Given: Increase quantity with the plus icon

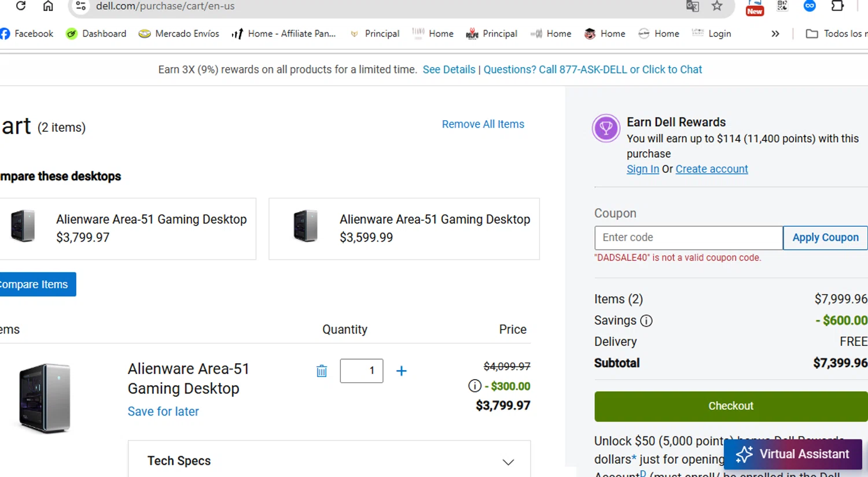Looking at the screenshot, I should (x=401, y=371).
